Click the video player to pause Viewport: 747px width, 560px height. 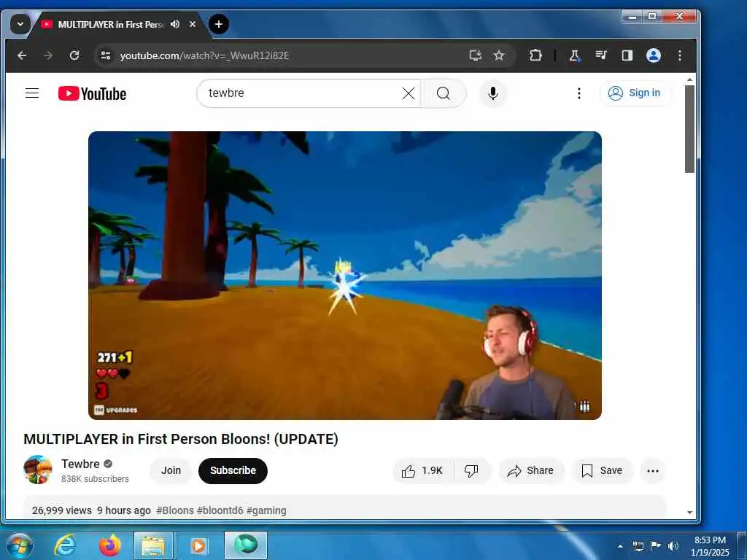tap(345, 275)
